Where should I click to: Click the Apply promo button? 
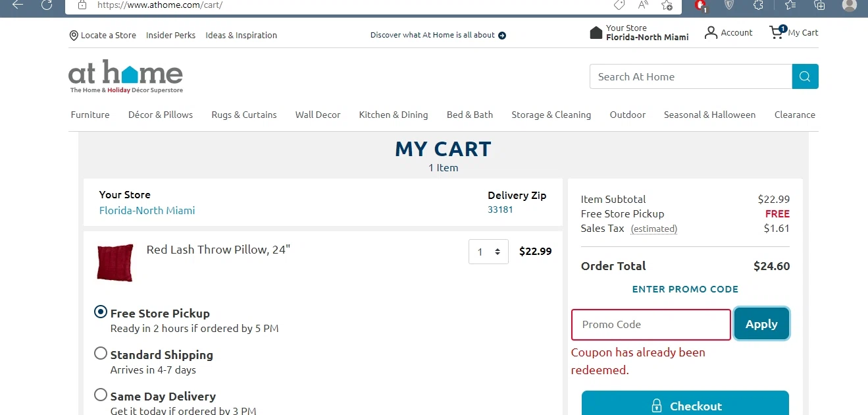point(761,324)
